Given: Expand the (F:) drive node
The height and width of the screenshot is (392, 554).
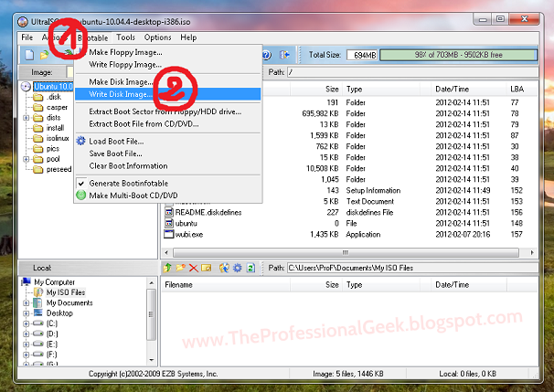Looking at the screenshot, I should coord(27,355).
